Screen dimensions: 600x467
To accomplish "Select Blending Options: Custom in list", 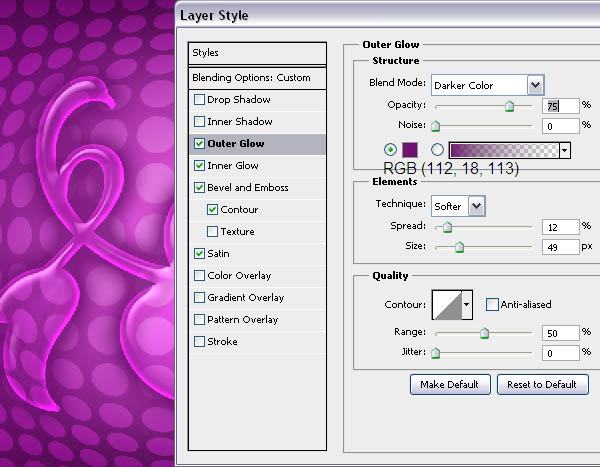I will [x=258, y=78].
